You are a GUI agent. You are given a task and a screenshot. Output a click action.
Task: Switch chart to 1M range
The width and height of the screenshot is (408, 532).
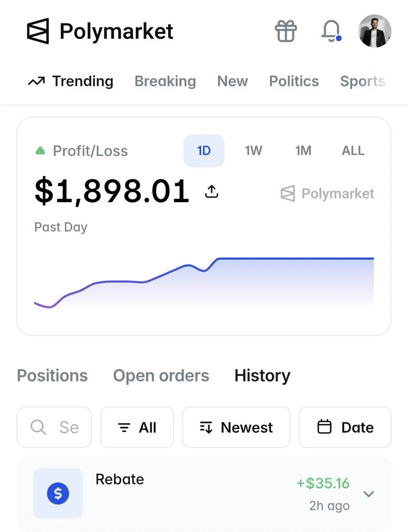[x=303, y=151]
